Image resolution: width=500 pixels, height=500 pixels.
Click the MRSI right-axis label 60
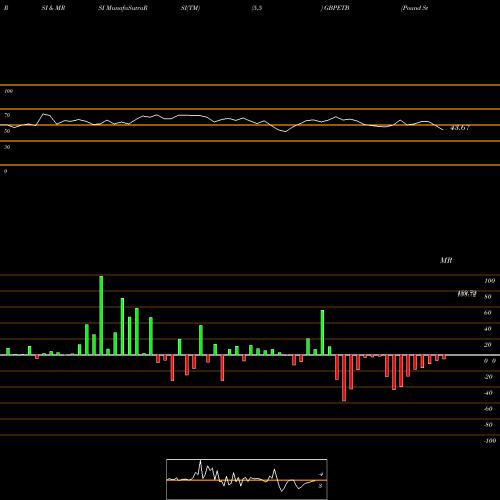[488, 313]
